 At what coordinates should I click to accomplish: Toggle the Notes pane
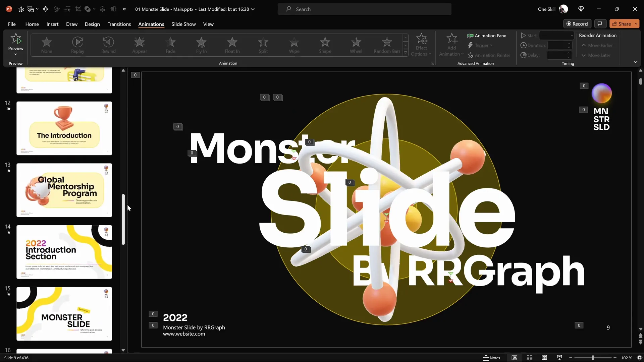pos(491,358)
